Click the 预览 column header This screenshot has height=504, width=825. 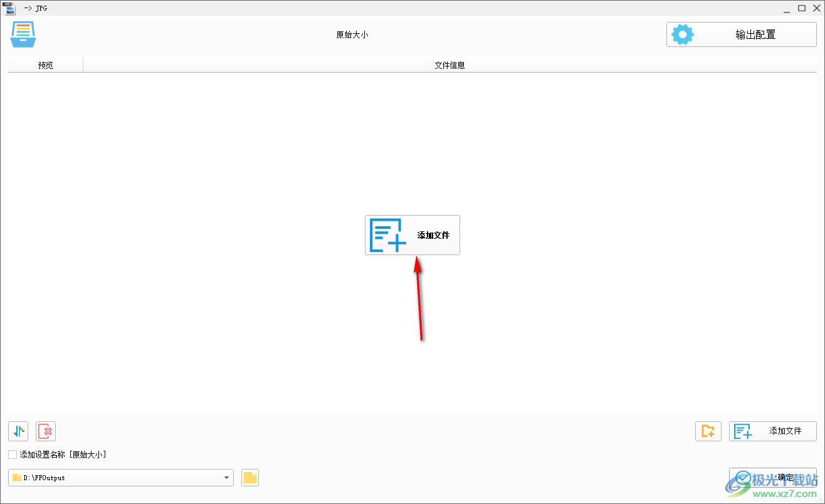[46, 65]
